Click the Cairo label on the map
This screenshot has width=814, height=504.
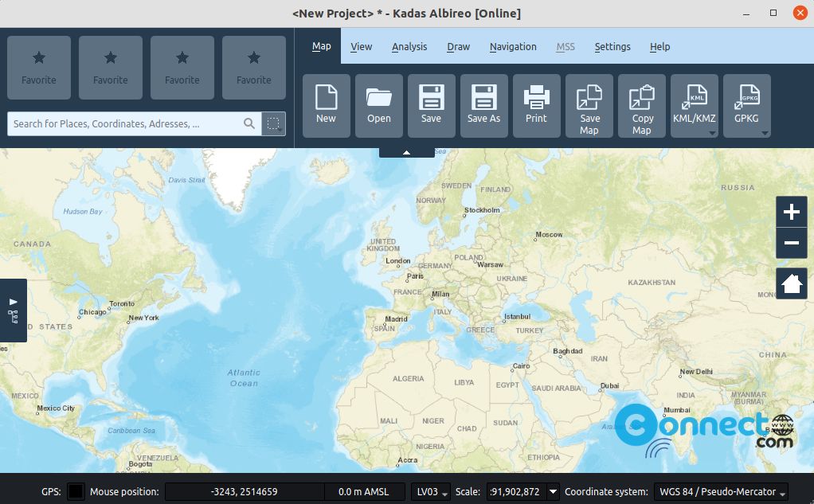(521, 366)
